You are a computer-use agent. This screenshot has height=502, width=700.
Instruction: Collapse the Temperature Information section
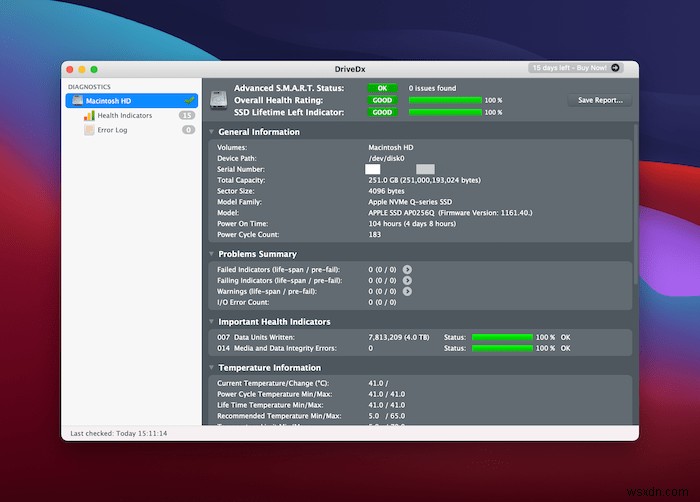click(x=211, y=368)
